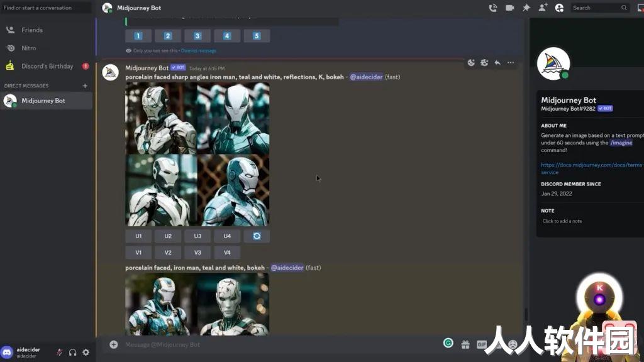Click the Message @Midjourney Bot input
The height and width of the screenshot is (362, 644).
(279, 345)
